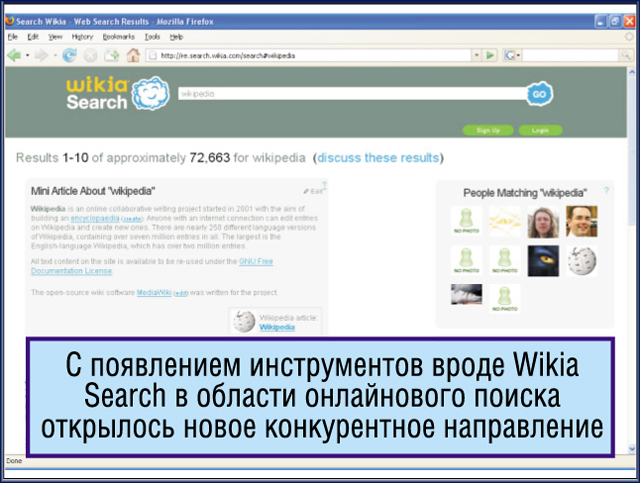Click the result count '72,663'

tap(210, 158)
